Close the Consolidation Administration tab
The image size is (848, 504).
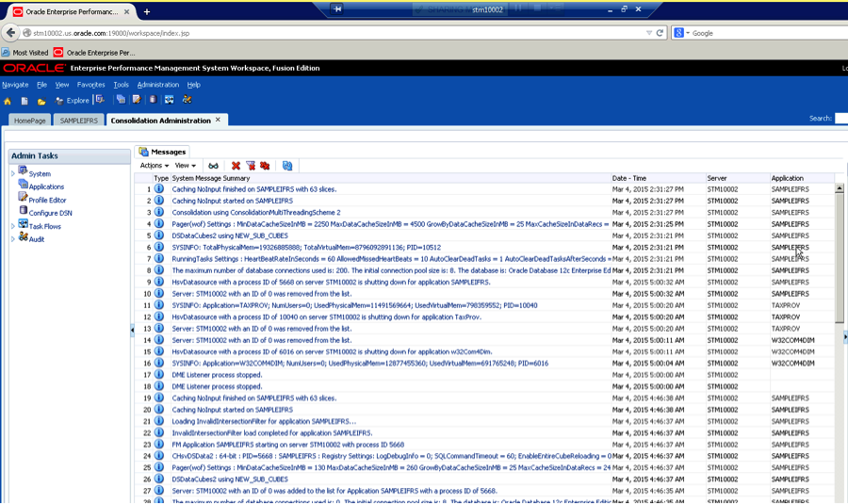[219, 120]
